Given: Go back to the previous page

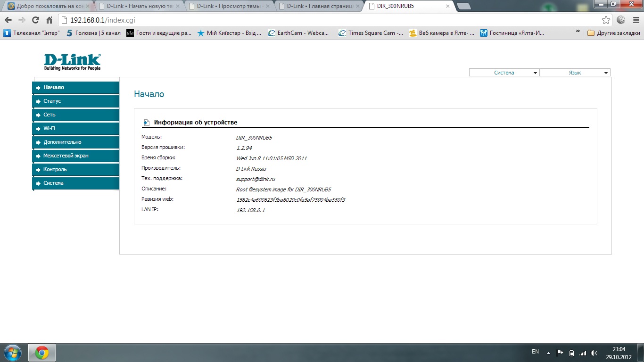Looking at the screenshot, I should (8, 20).
